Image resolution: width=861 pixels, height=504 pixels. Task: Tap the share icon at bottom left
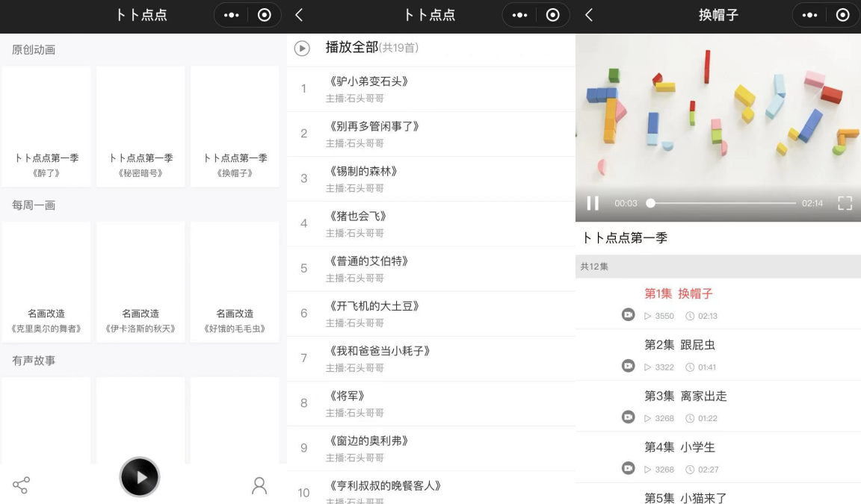click(x=21, y=485)
